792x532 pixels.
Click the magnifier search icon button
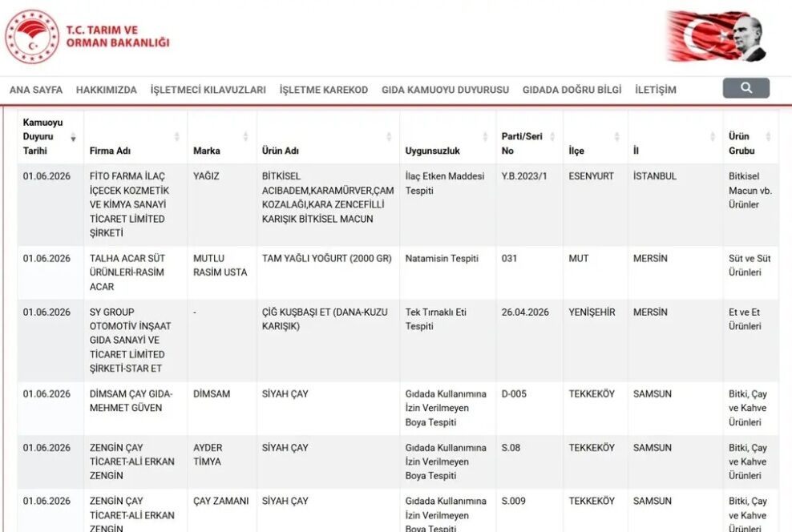[746, 88]
